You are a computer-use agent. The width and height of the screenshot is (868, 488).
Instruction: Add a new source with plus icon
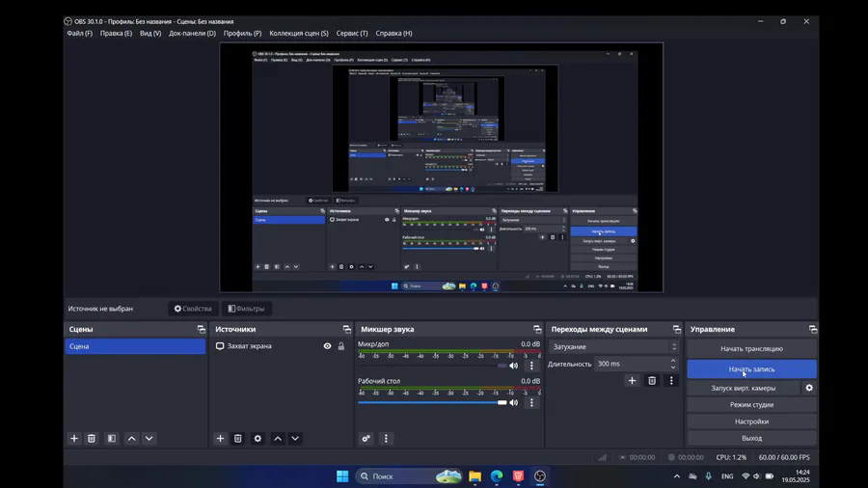(220, 438)
